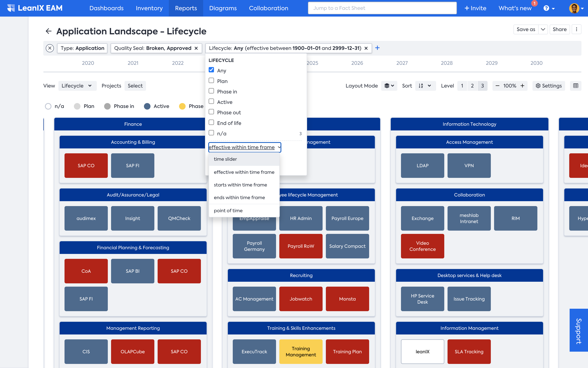Open the Support side tab
Viewport: 588px width, 368px height.
coord(579,330)
